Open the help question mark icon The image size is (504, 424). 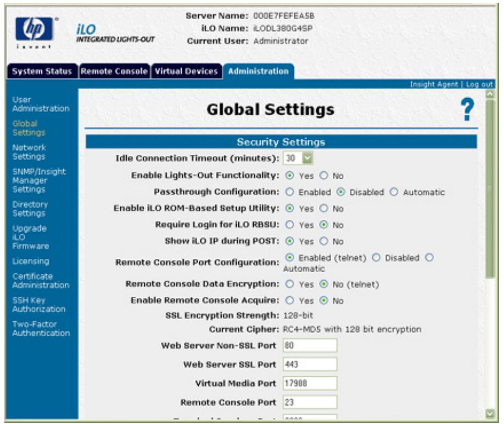pos(467,110)
